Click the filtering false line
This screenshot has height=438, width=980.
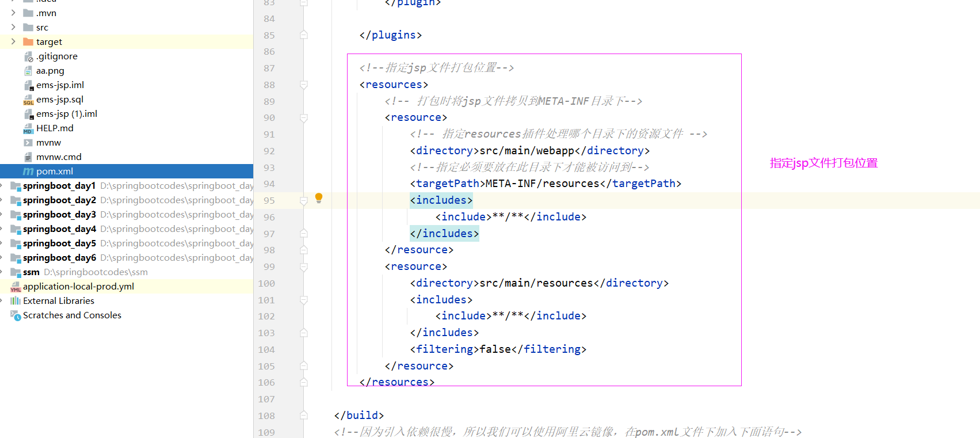(x=498, y=349)
